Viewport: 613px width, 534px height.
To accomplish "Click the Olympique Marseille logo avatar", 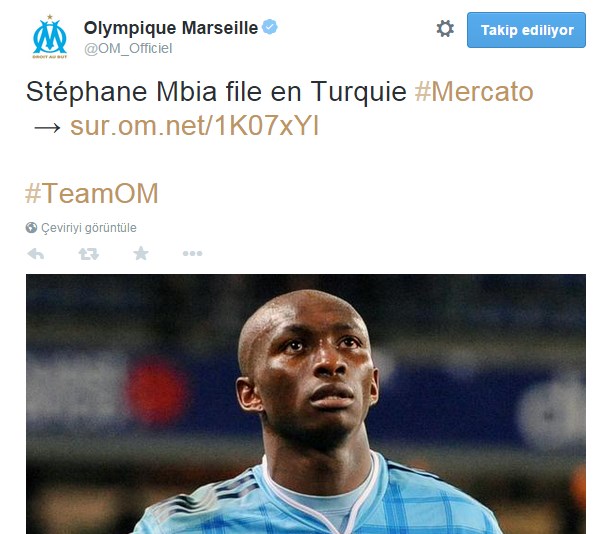I will [50, 37].
